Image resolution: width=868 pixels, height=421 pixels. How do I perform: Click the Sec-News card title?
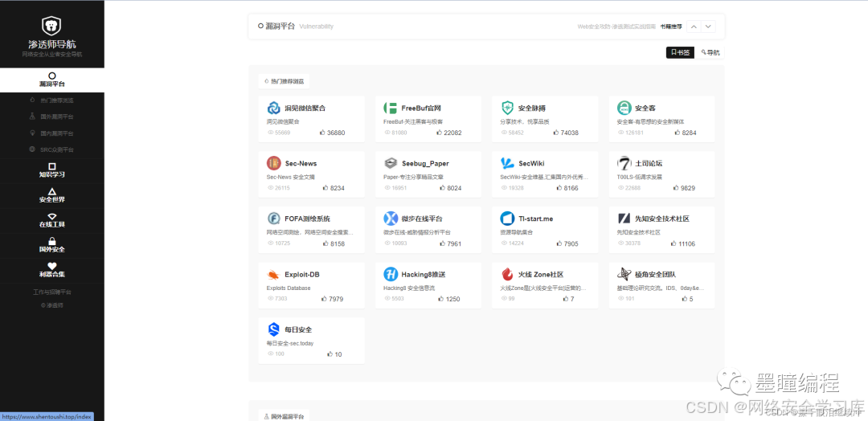pos(301,164)
